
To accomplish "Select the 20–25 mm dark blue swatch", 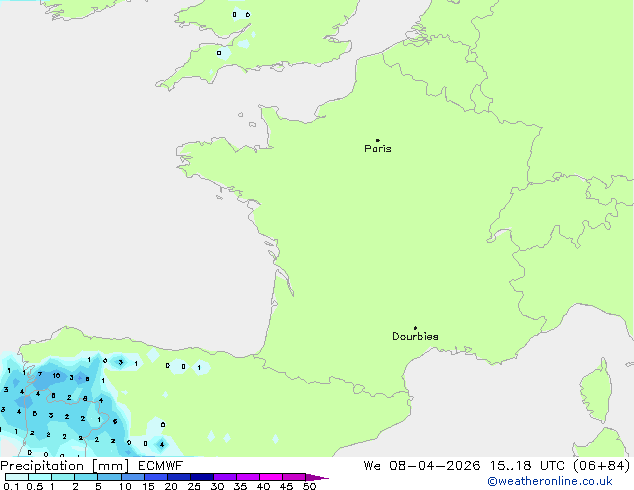I will [x=178, y=477].
